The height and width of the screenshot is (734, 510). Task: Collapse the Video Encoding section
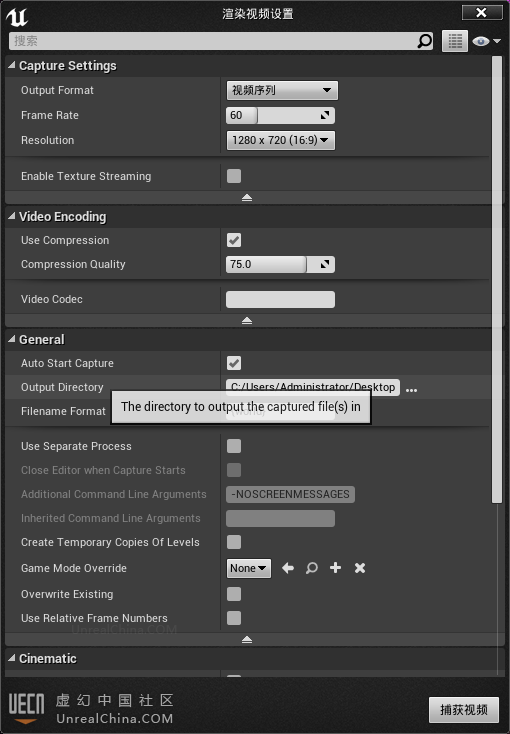click(x=12, y=216)
